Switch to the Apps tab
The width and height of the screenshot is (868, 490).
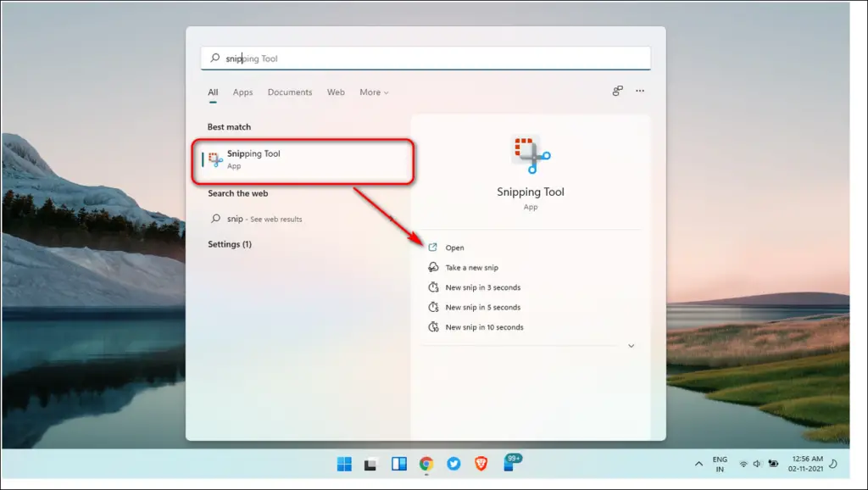pos(242,92)
